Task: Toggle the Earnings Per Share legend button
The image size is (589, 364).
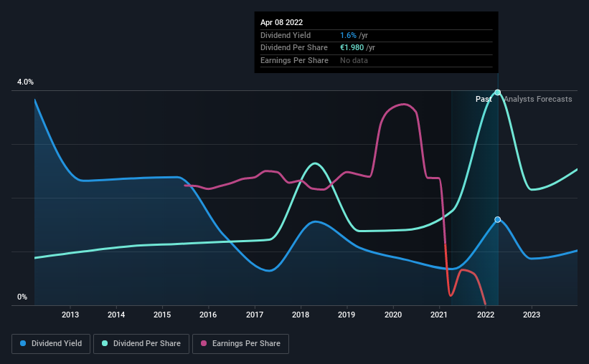Action: pos(240,344)
